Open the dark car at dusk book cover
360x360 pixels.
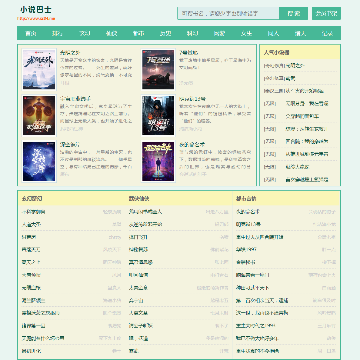(x=158, y=69)
